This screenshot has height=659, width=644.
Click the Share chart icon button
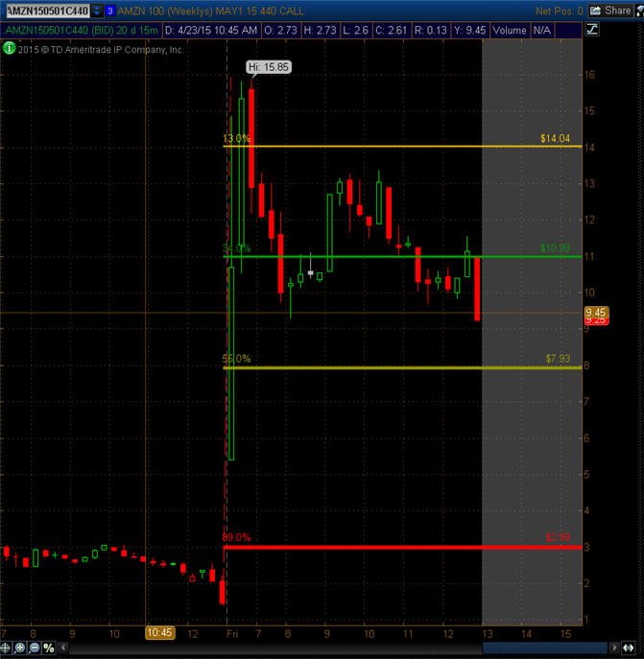pos(610,11)
